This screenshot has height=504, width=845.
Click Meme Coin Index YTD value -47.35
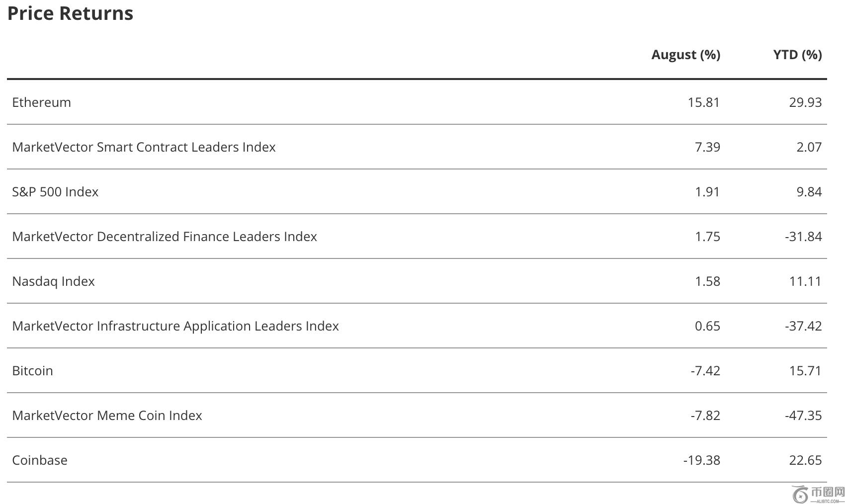pos(803,416)
